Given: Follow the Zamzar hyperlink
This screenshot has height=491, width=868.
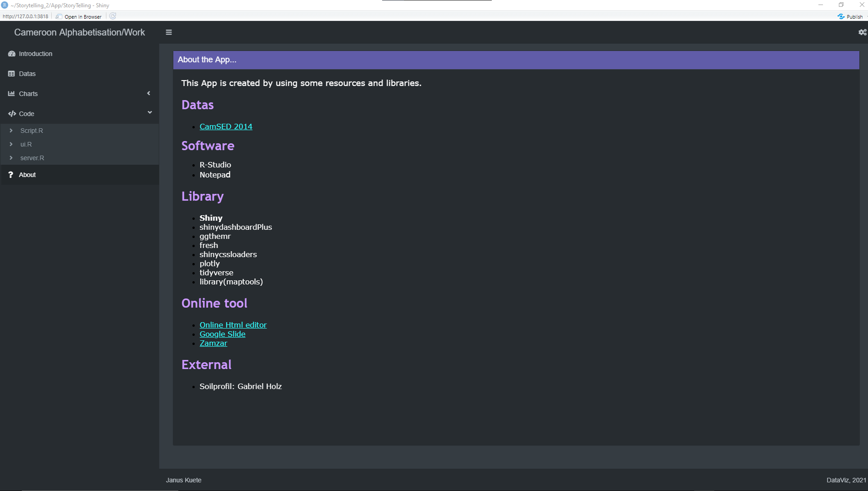Looking at the screenshot, I should click(213, 343).
